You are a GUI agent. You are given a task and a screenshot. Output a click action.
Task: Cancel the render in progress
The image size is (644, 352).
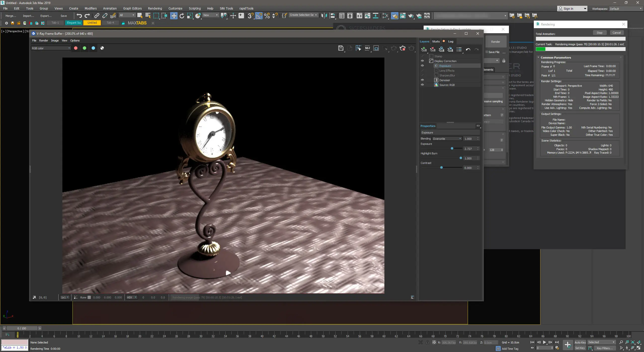tap(616, 33)
